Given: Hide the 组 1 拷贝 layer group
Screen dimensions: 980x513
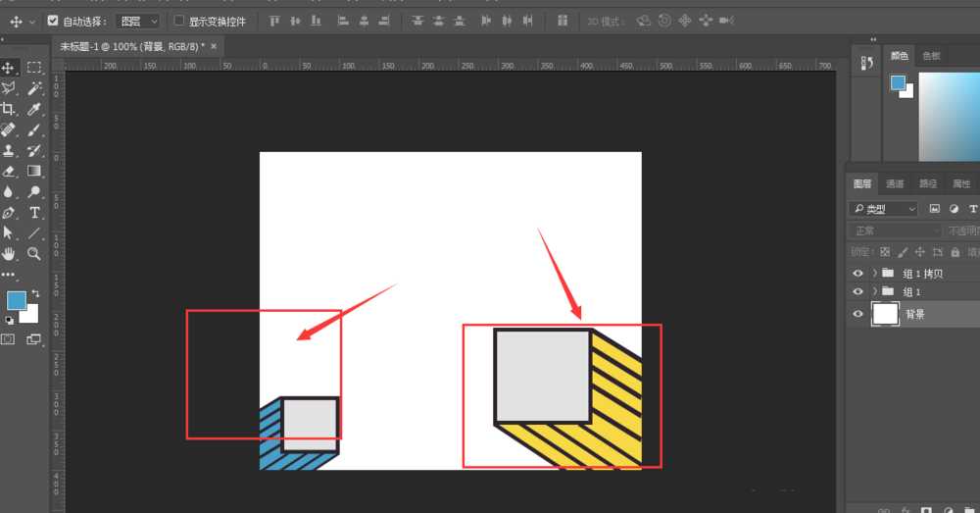Looking at the screenshot, I should (858, 274).
